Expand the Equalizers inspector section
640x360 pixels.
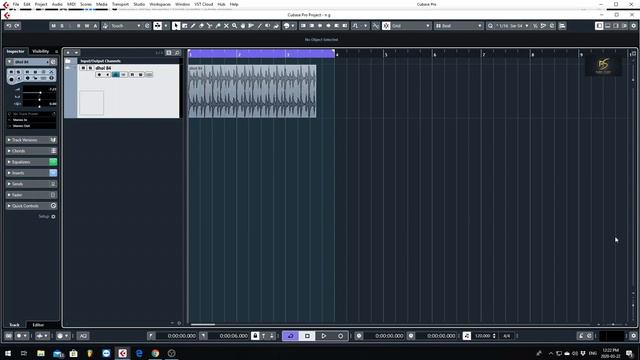click(x=31, y=162)
